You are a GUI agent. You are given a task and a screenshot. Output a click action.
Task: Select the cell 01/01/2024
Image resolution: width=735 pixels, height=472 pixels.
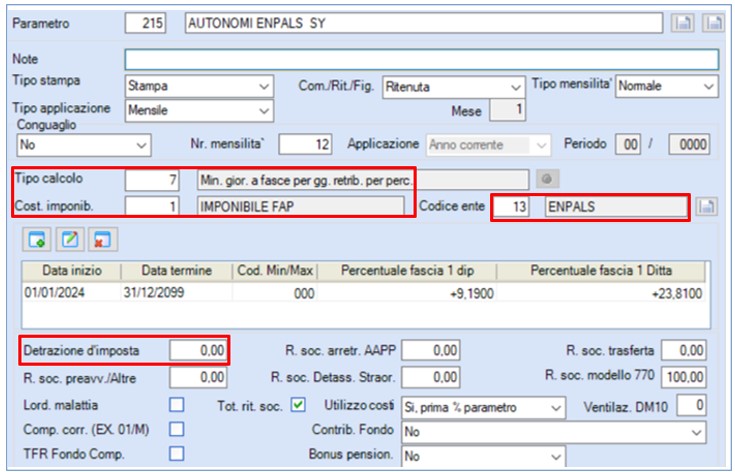[72, 293]
